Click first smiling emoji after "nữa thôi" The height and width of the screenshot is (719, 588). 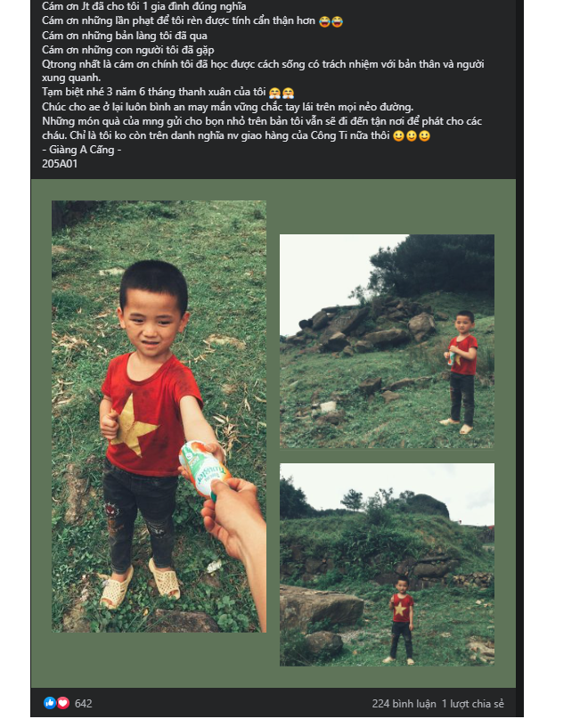[398, 136]
